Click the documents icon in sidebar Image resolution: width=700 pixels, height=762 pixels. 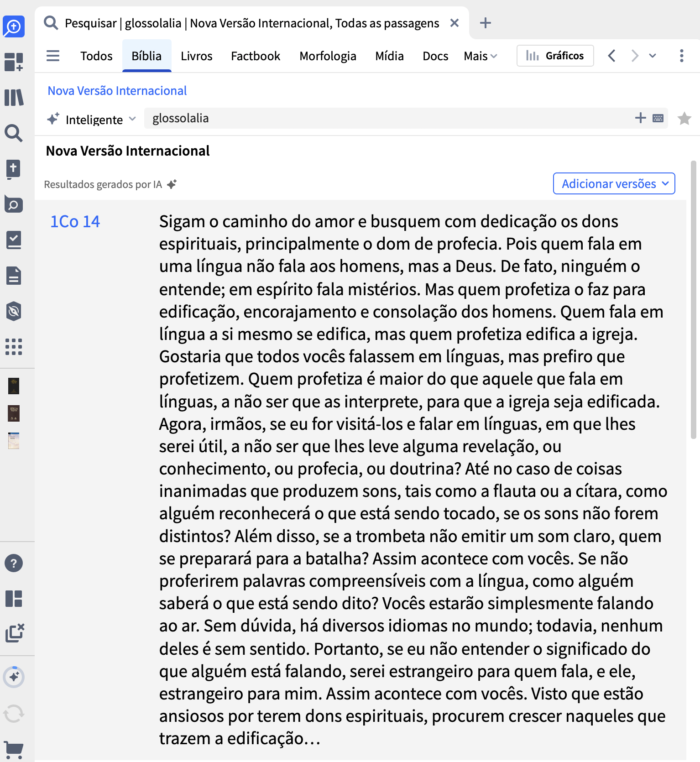[14, 276]
